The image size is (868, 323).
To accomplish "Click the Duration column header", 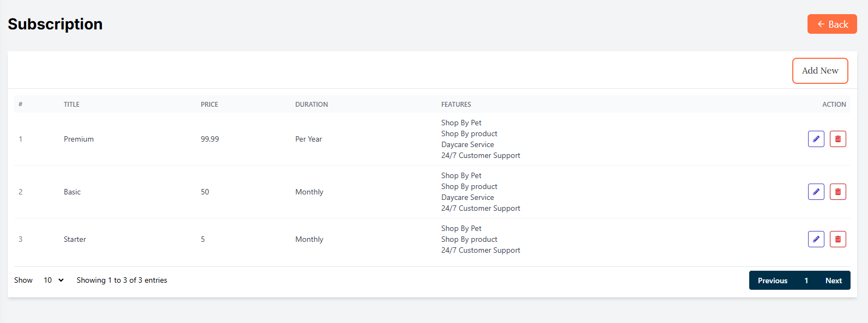I will coord(311,105).
